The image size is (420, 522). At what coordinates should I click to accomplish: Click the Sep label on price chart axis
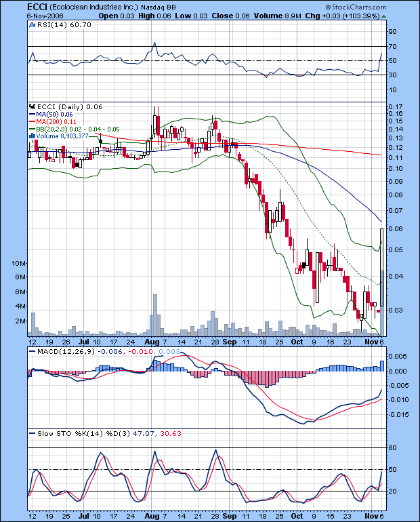(230, 342)
